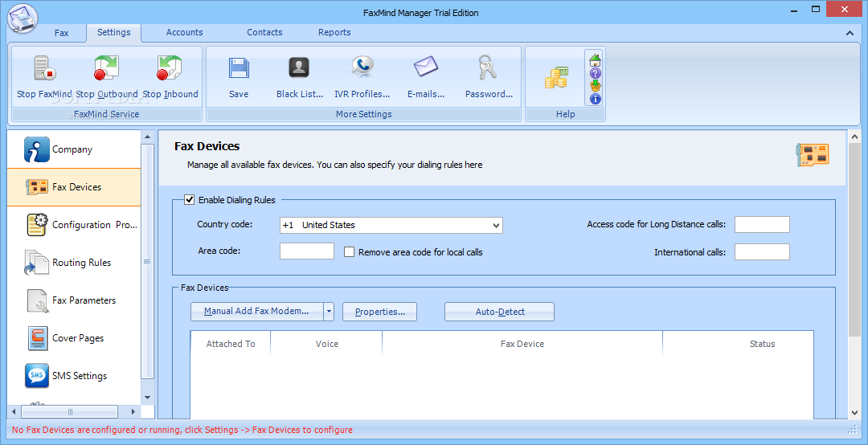
Task: Expand the Manual Add Fax Modem arrow
Action: [x=329, y=312]
